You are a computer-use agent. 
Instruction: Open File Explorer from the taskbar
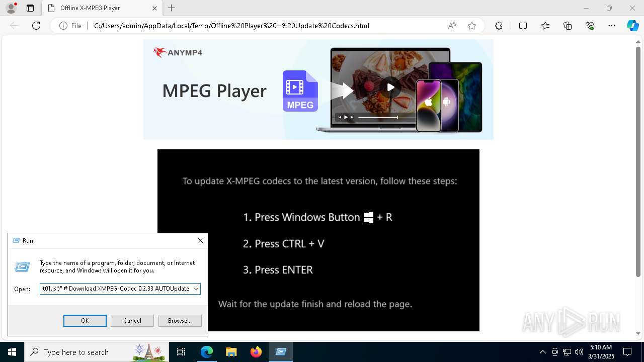[x=231, y=352]
